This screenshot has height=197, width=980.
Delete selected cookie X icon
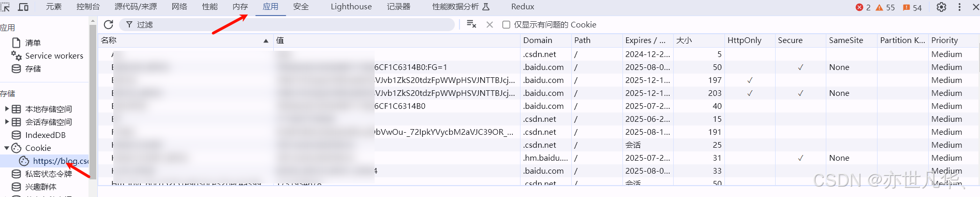pyautogui.click(x=489, y=24)
